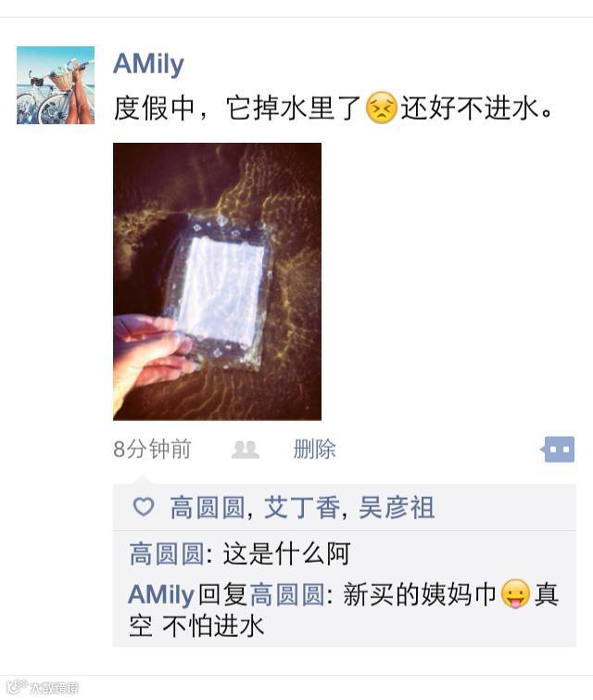This screenshot has height=700, width=593.
Task: Click the heart icon in likes row
Action: (x=144, y=507)
